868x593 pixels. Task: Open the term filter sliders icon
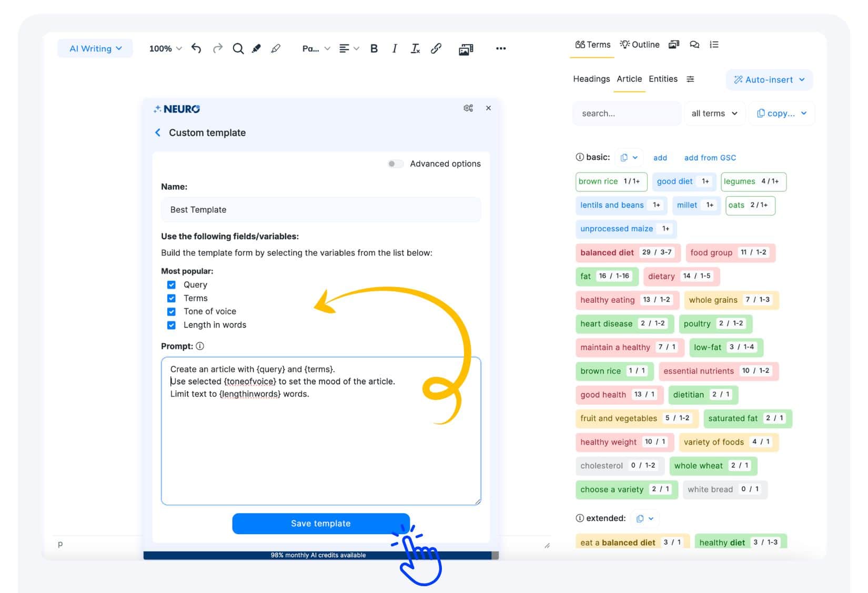click(x=690, y=79)
